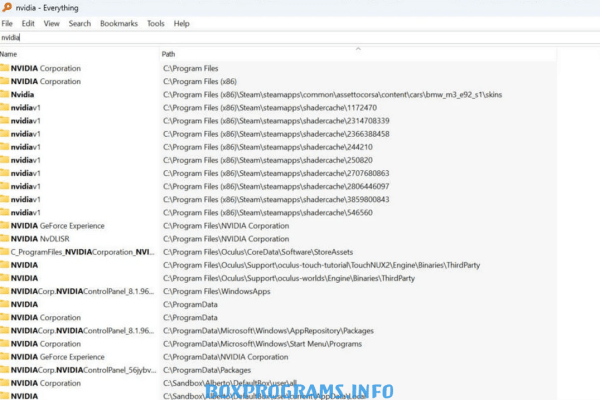Select folder icon of C_ProgramFiles_NVIDIACorporation_NVI...

(x=5, y=252)
